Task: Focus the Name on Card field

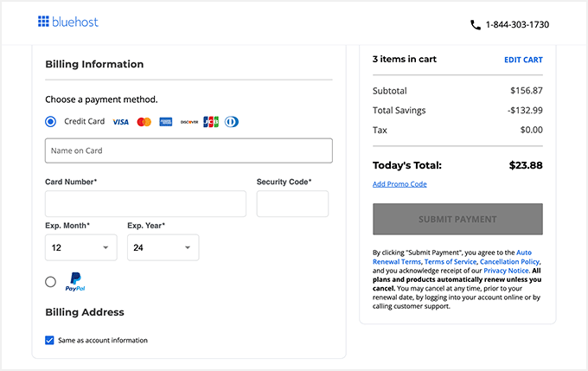Action: [x=189, y=150]
